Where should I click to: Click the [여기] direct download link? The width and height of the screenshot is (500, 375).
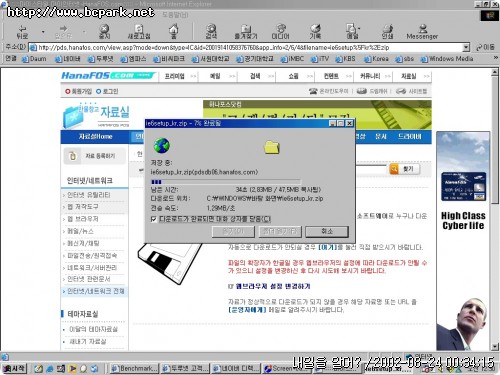click(x=327, y=247)
